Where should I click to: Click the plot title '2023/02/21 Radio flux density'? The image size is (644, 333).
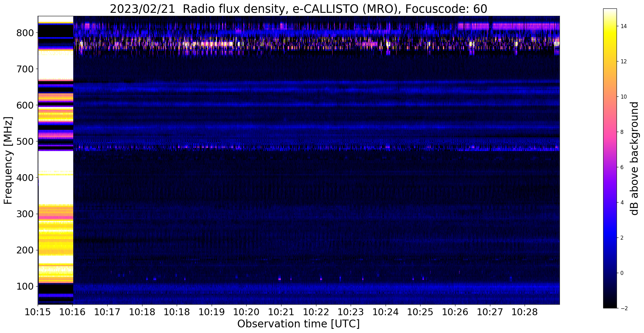coord(198,9)
